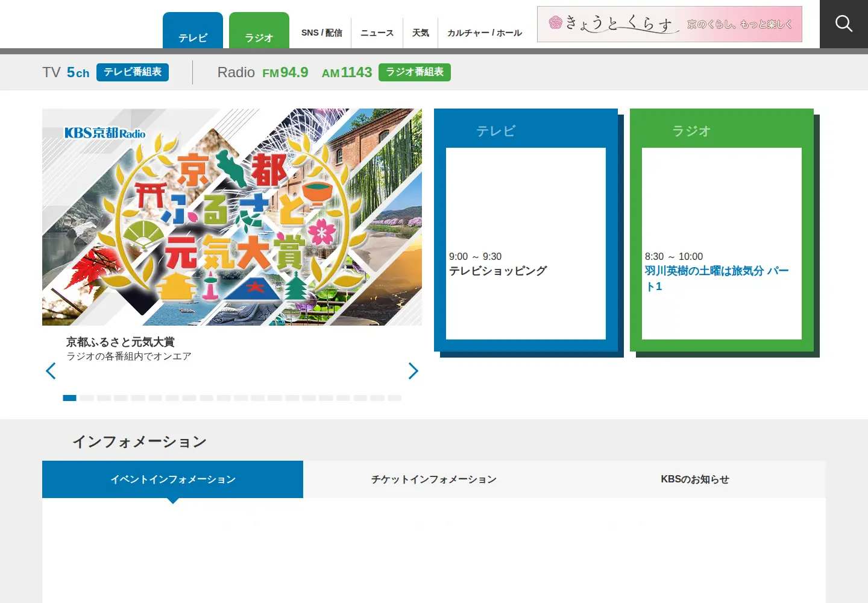Click the きょうとくらす banner
The width and height of the screenshot is (868, 603).
coord(670,24)
